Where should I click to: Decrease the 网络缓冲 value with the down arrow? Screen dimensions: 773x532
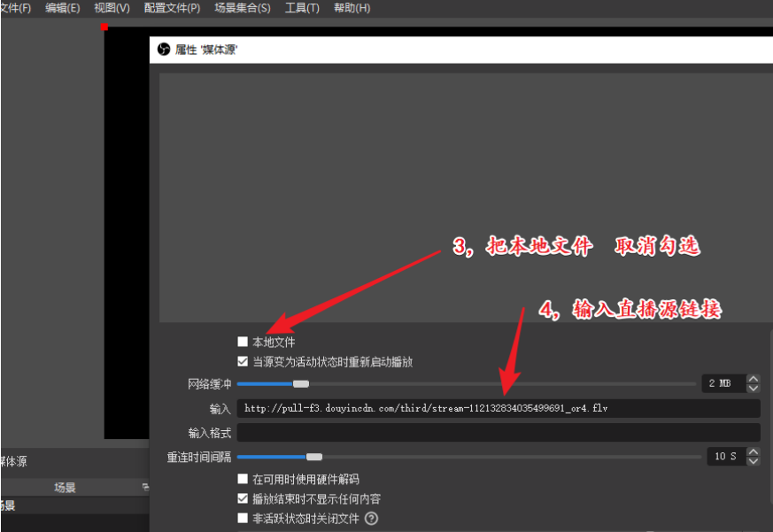[754, 388]
